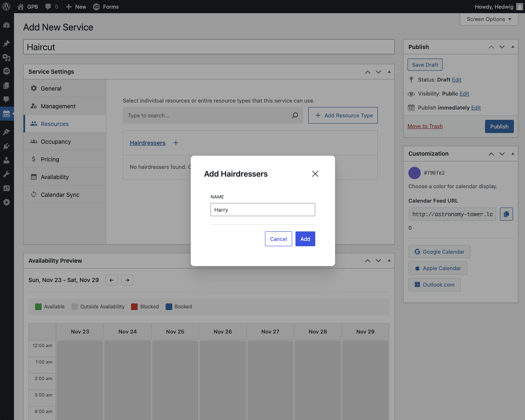
Task: Toggle the Service Settings panel
Action: click(x=389, y=72)
